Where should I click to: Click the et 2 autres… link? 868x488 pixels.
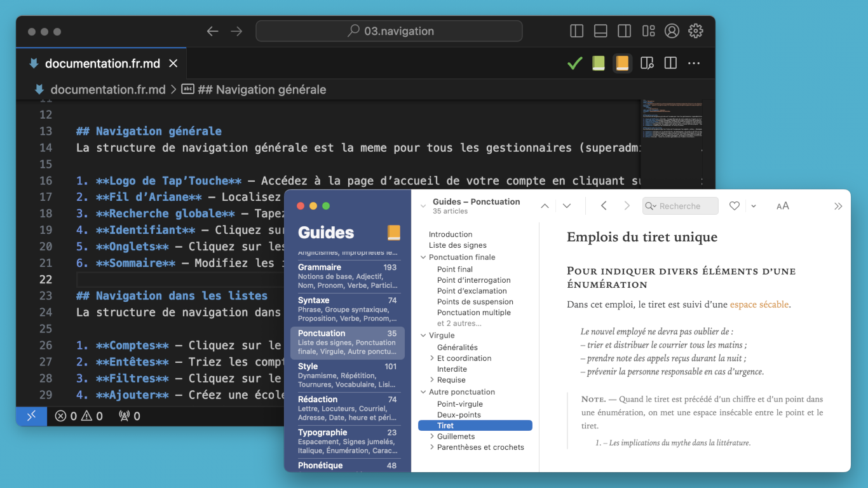(x=459, y=323)
